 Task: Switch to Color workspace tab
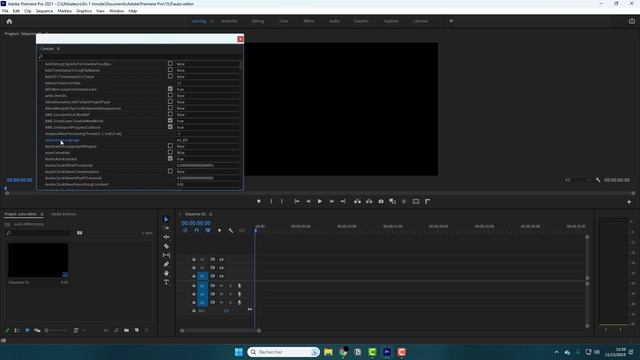[283, 21]
